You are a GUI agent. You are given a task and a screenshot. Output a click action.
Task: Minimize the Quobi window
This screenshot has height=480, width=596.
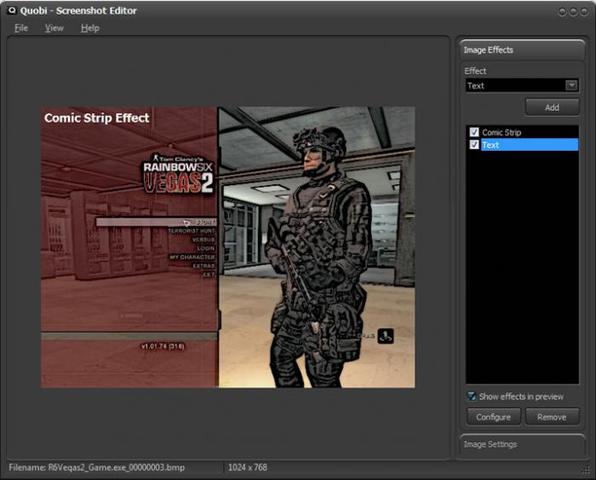[562, 12]
